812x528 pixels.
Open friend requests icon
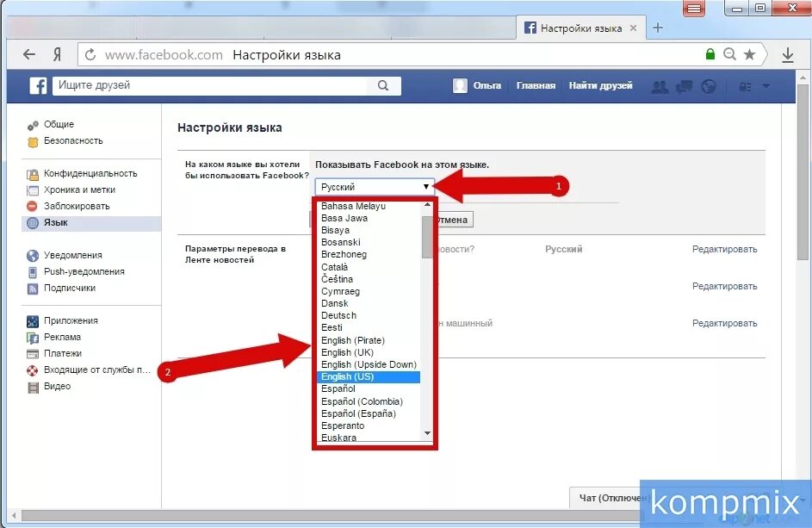point(660,86)
